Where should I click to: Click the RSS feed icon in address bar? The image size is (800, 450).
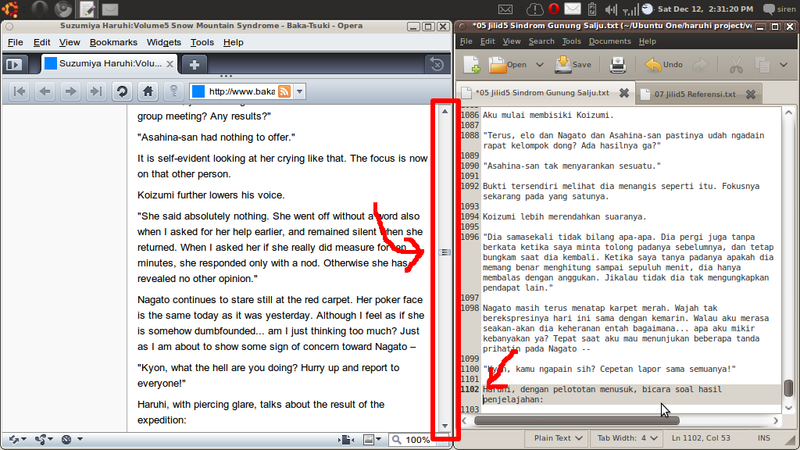pyautogui.click(x=284, y=92)
